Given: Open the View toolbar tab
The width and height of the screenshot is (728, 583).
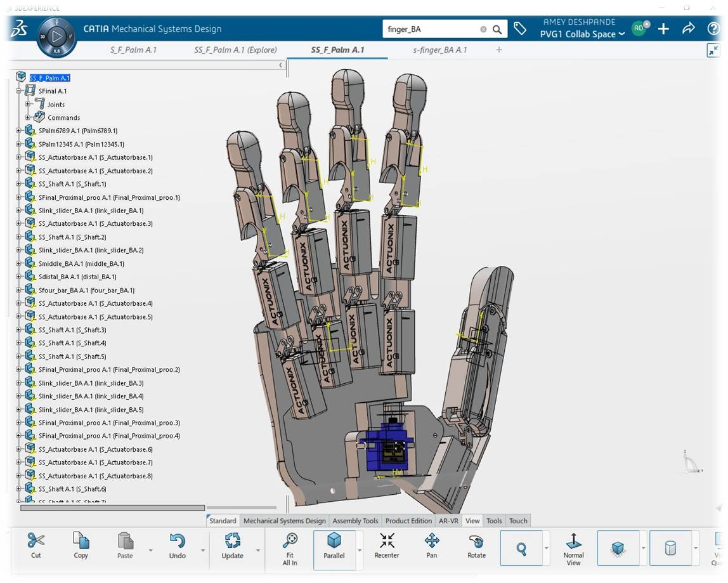Looking at the screenshot, I should coord(472,521).
